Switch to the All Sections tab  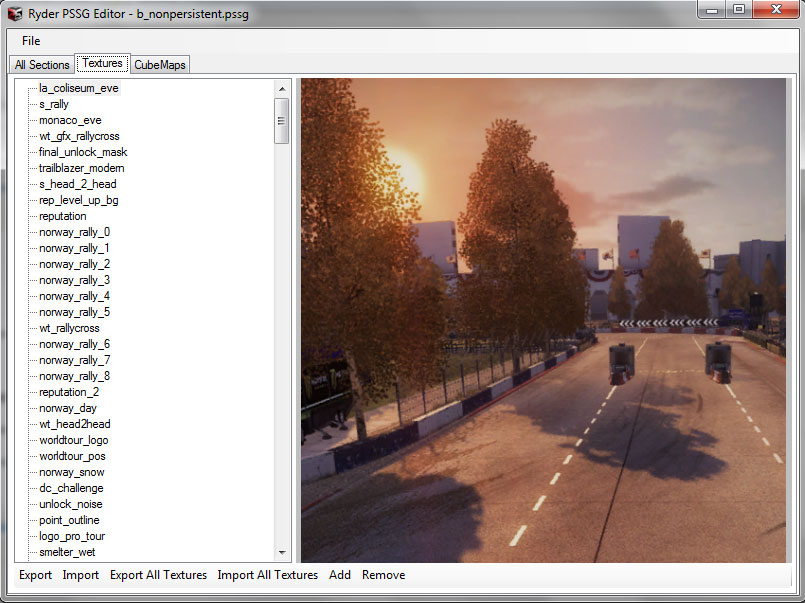click(x=41, y=63)
